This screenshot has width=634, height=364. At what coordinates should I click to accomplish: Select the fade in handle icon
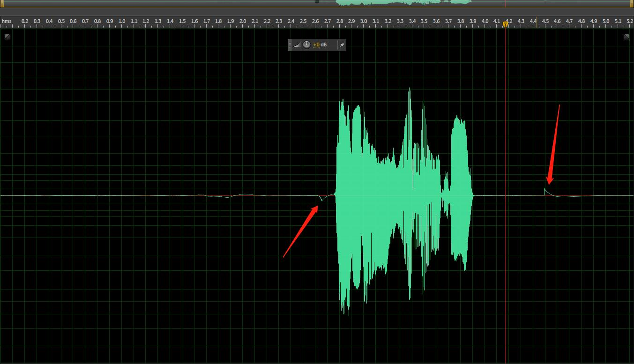click(7, 37)
